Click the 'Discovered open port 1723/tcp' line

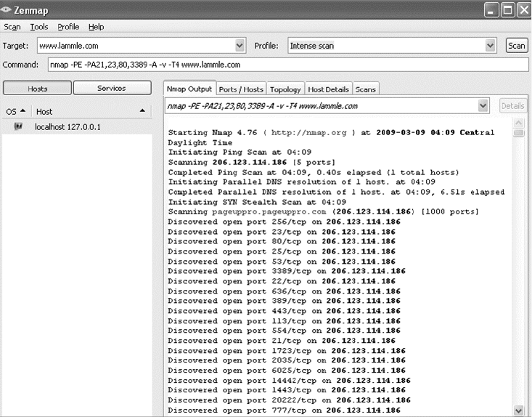(287, 350)
